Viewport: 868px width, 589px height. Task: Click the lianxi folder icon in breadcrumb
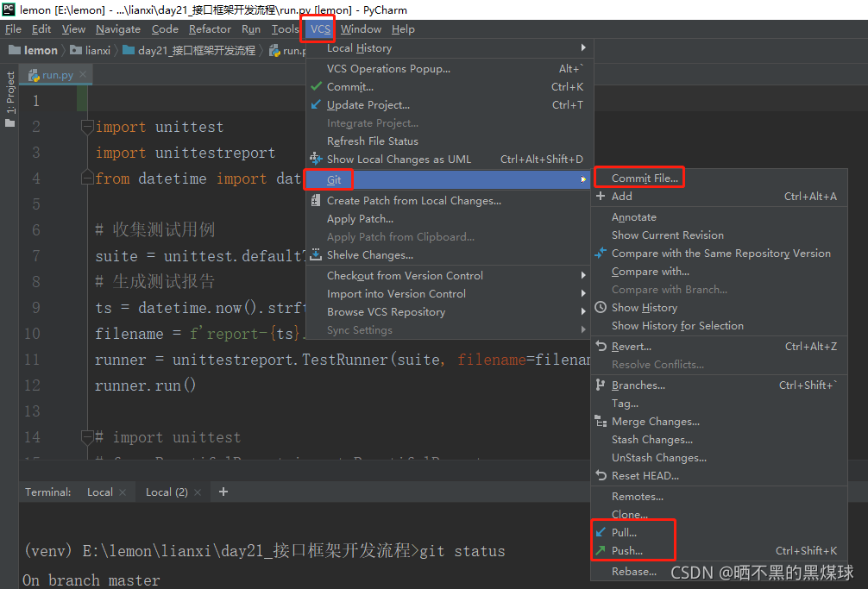(x=76, y=50)
